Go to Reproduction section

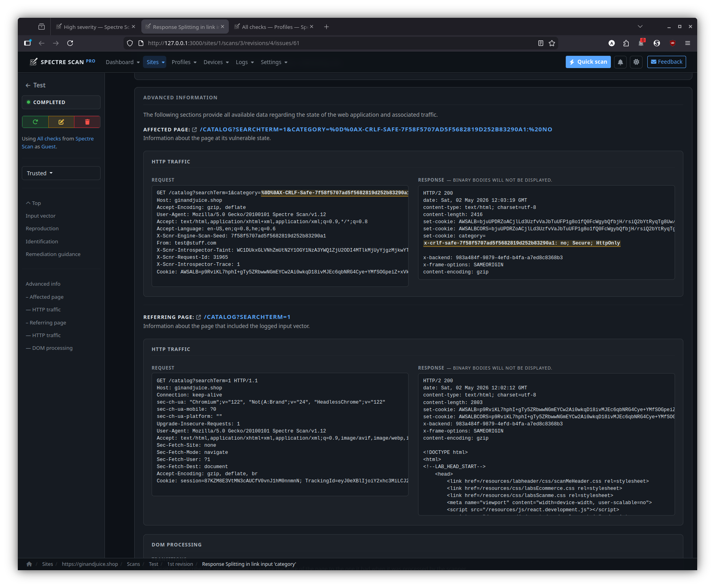tap(42, 228)
